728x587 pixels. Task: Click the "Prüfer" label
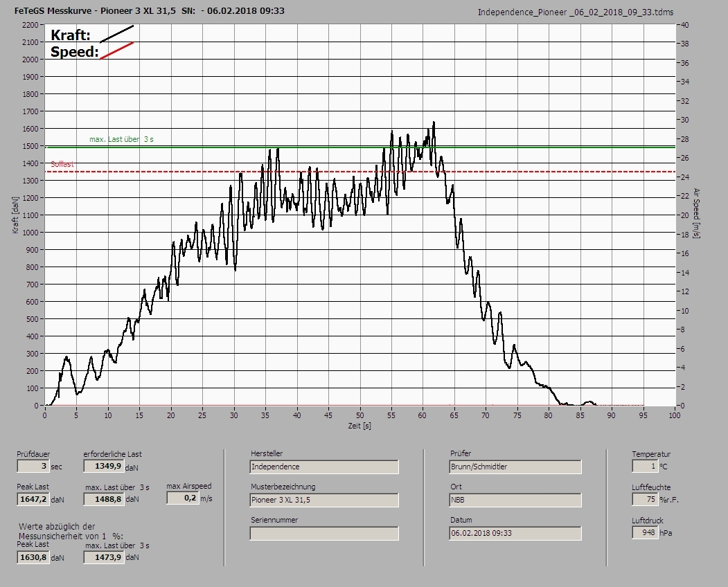(461, 453)
